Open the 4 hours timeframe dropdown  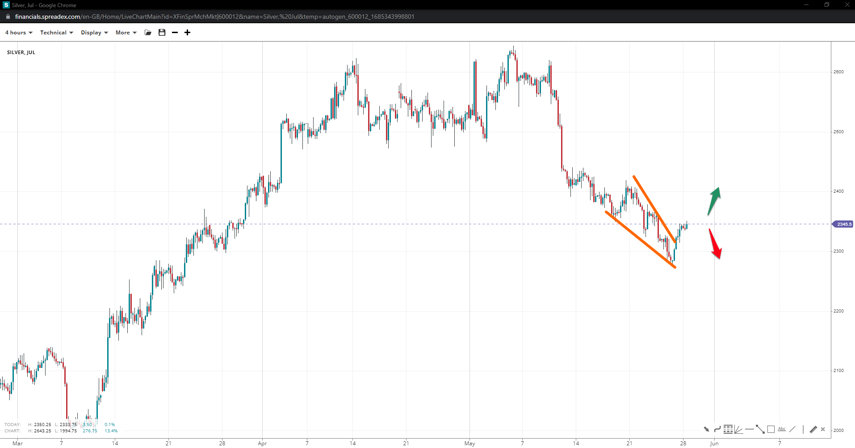pyautogui.click(x=18, y=33)
